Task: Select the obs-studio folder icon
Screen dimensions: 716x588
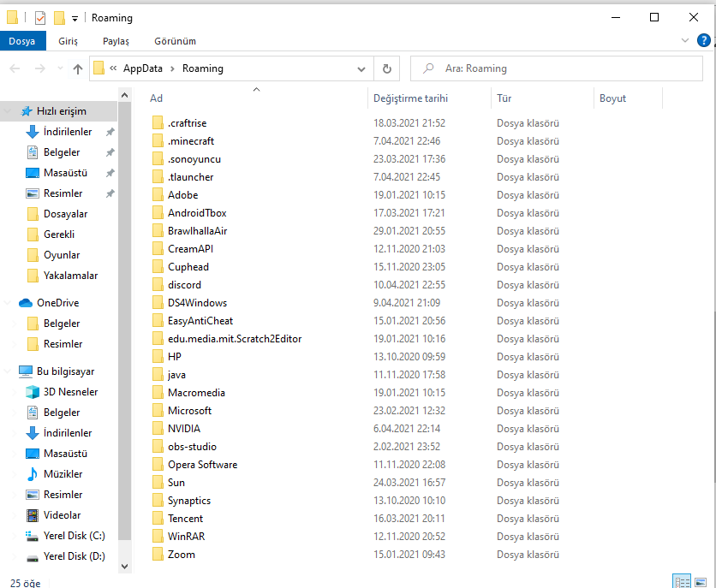Action: pyautogui.click(x=158, y=447)
